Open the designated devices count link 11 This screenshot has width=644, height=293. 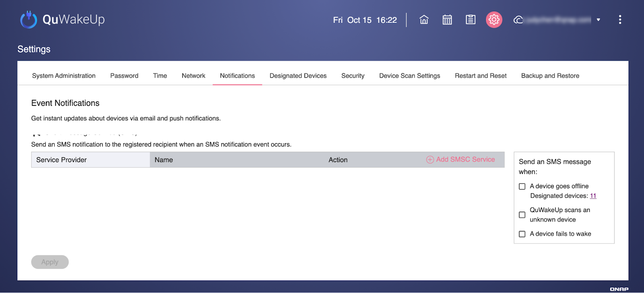pos(593,196)
